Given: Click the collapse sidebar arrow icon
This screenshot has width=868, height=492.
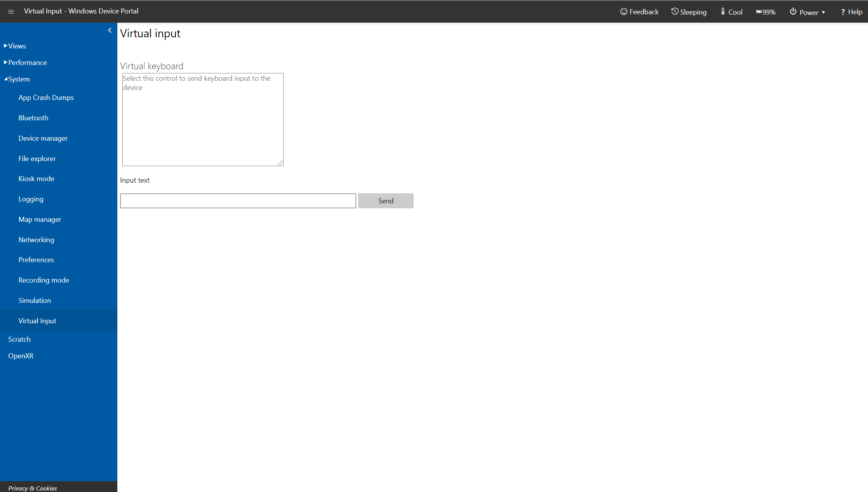Looking at the screenshot, I should point(110,30).
